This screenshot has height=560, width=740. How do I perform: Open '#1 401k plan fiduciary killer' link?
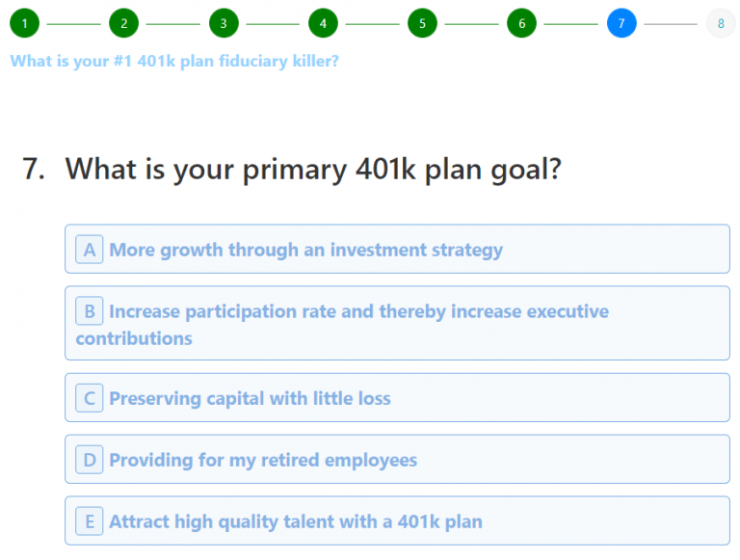(174, 61)
